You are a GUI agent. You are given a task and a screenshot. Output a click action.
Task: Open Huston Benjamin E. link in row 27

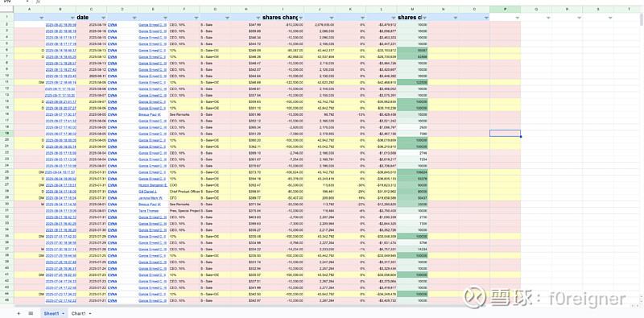tap(153, 185)
